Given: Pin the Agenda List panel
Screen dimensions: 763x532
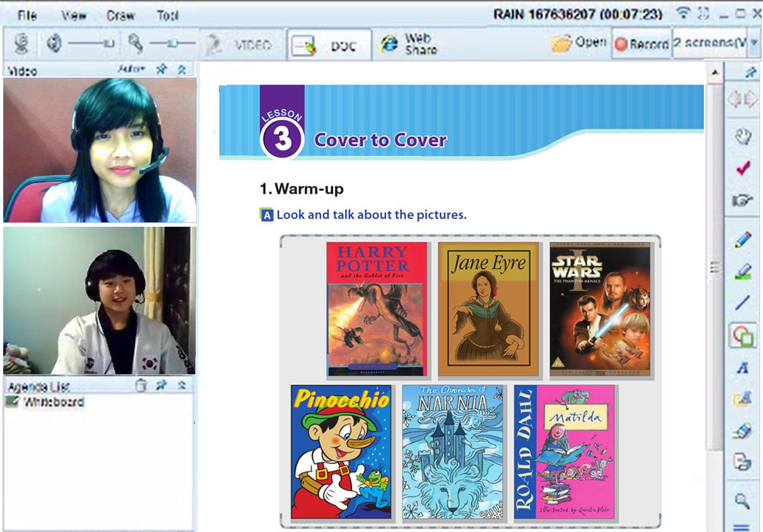Looking at the screenshot, I should pos(162,385).
